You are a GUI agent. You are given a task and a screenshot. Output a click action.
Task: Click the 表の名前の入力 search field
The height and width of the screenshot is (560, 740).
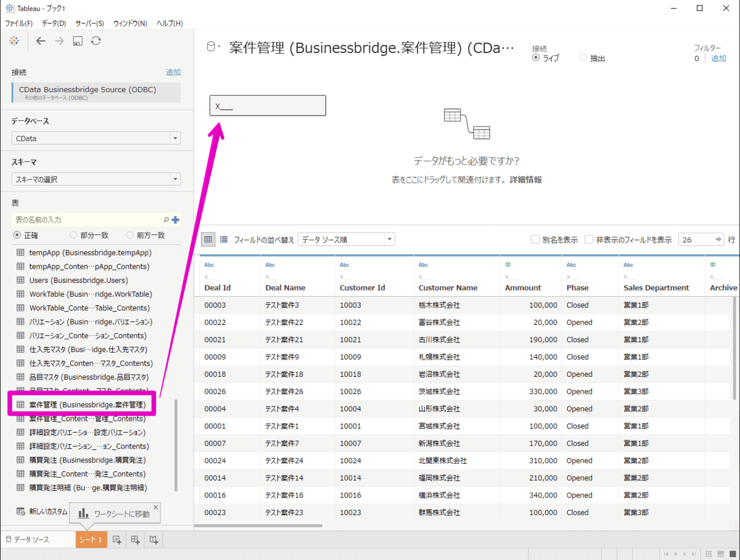pos(86,220)
